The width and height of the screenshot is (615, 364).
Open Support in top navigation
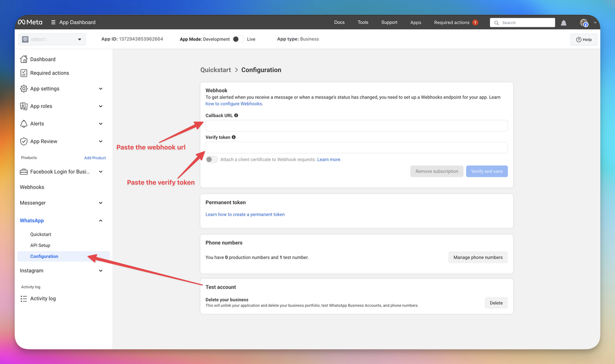pos(389,23)
